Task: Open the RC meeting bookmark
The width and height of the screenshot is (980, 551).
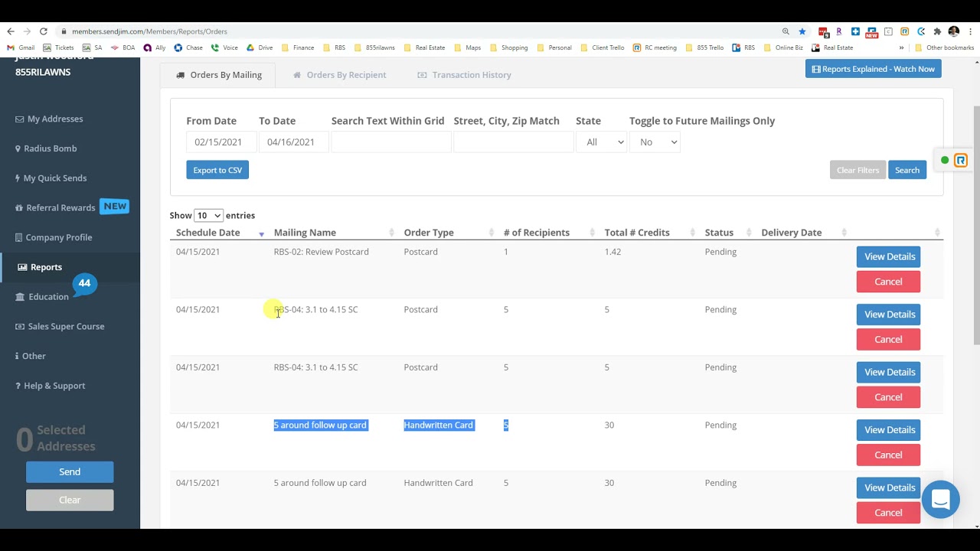Action: pyautogui.click(x=655, y=47)
